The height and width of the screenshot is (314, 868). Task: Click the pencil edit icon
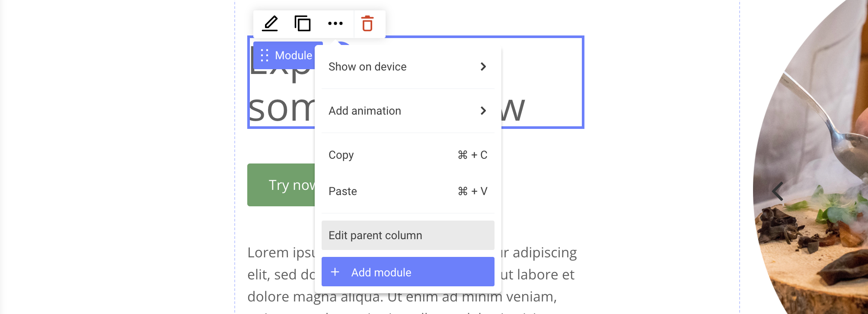[x=270, y=23]
